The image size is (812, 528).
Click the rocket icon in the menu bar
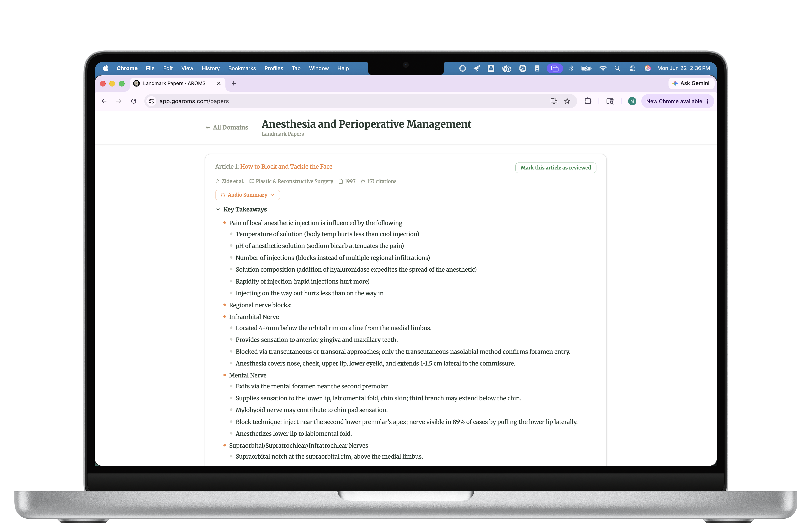pyautogui.click(x=477, y=68)
